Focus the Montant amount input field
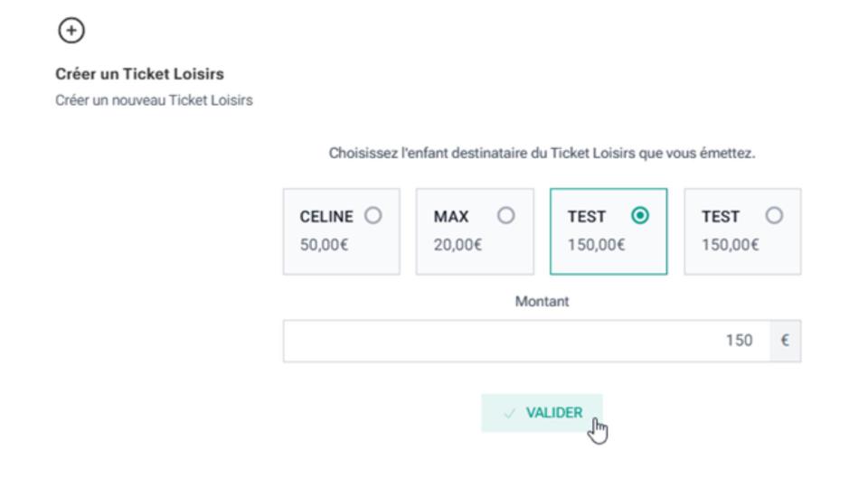The image size is (868, 488). (x=526, y=341)
